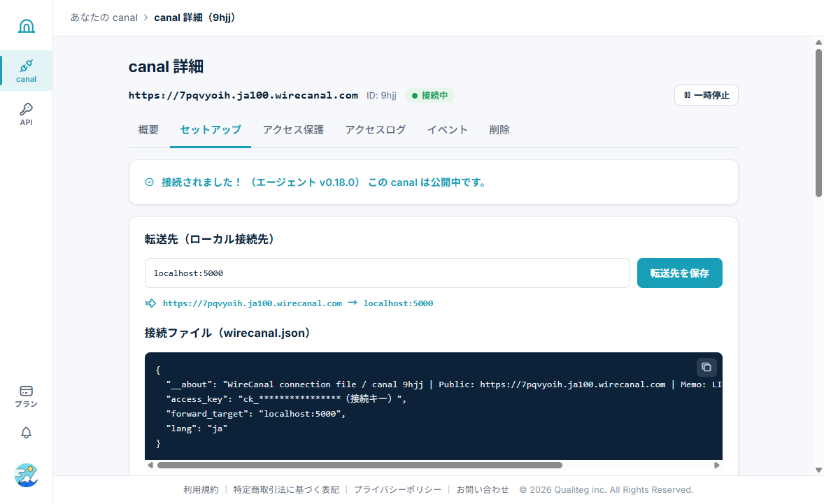Screen dimensions: 824x504
Task: Click the "access_key" line in JSON
Action: (x=286, y=399)
